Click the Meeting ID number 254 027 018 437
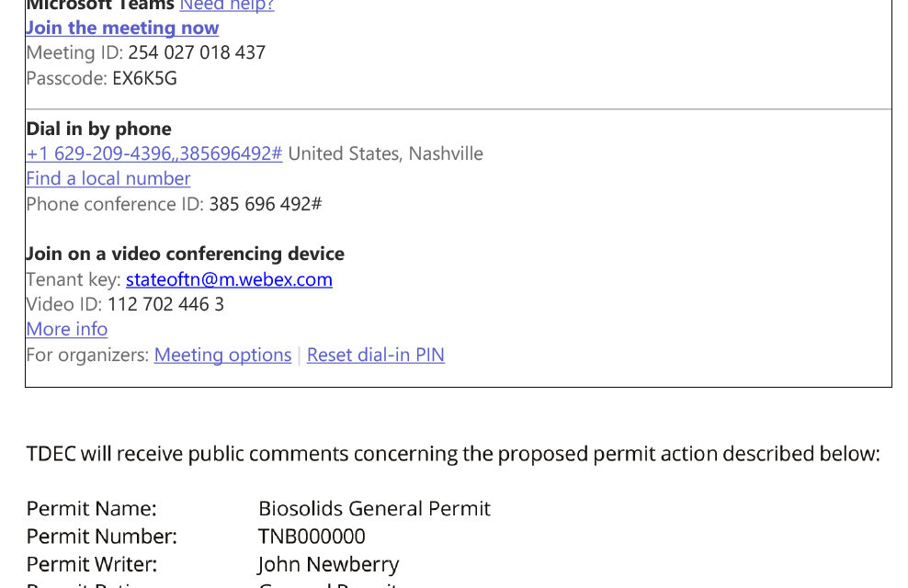This screenshot has height=588, width=908. 197,52
